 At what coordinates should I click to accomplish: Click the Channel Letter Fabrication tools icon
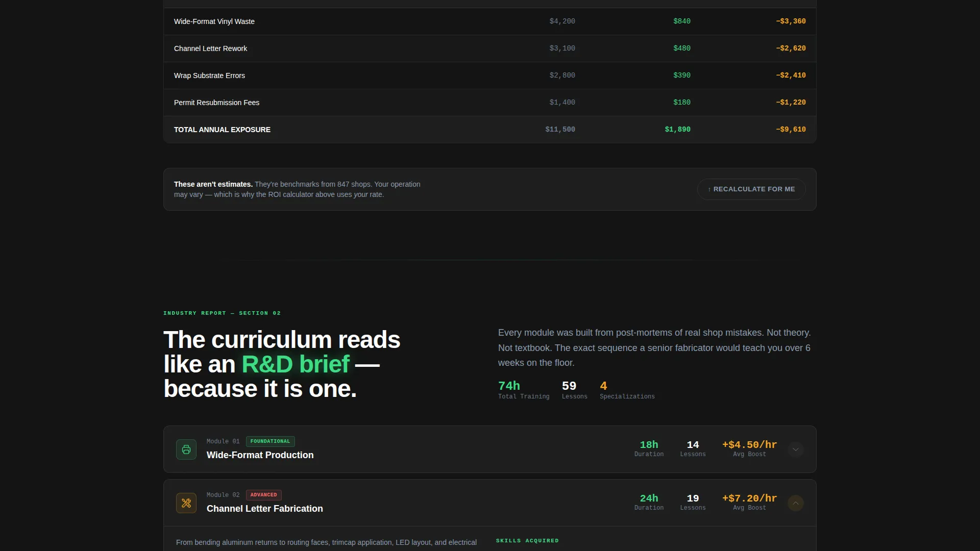coord(186,503)
